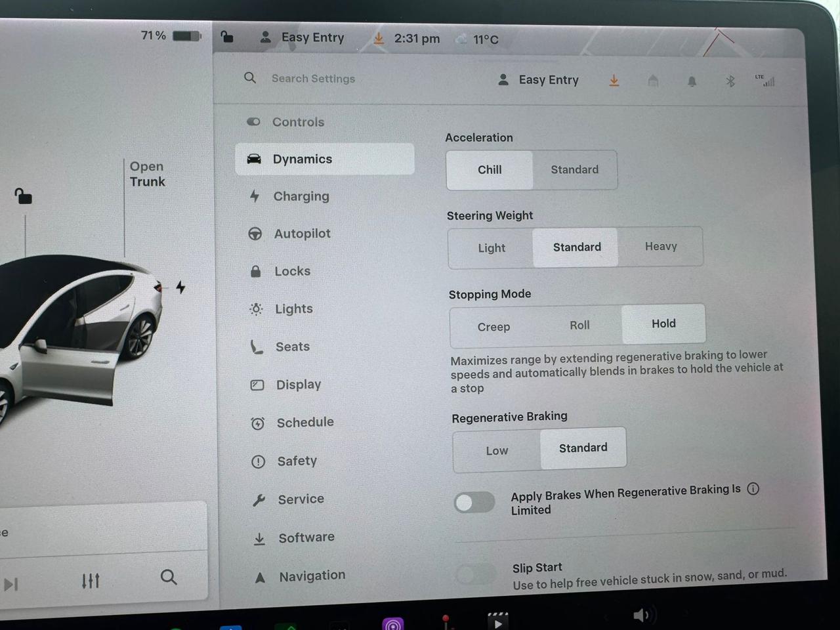Set Steering Weight to Light

click(491, 248)
